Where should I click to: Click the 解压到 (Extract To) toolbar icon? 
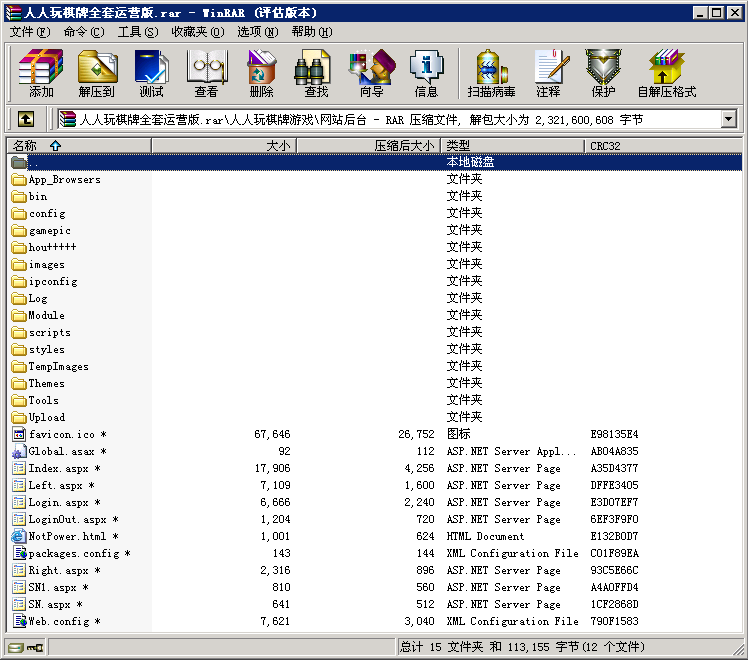pos(96,73)
